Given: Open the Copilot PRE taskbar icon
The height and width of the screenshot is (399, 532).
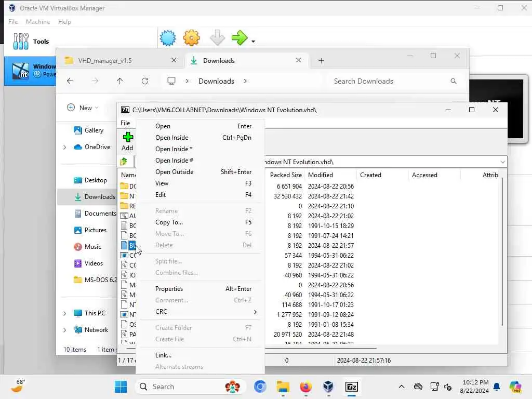Looking at the screenshot, I should point(515,387).
